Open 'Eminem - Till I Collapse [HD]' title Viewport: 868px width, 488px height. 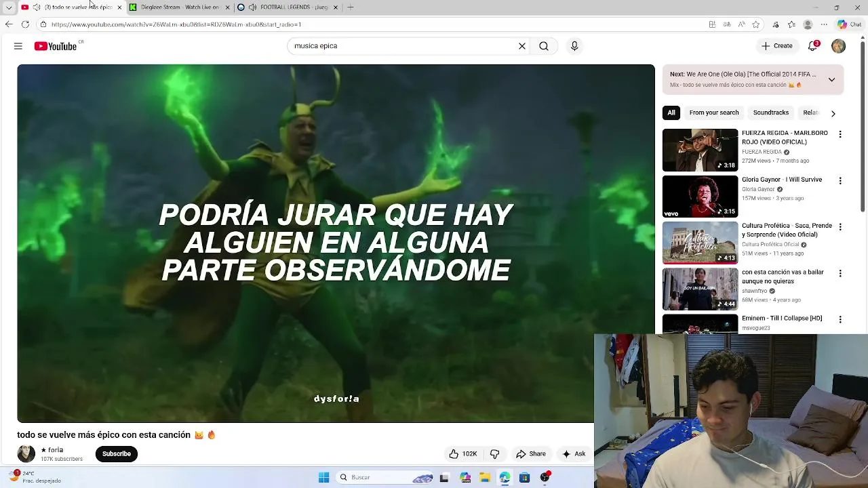tap(782, 319)
